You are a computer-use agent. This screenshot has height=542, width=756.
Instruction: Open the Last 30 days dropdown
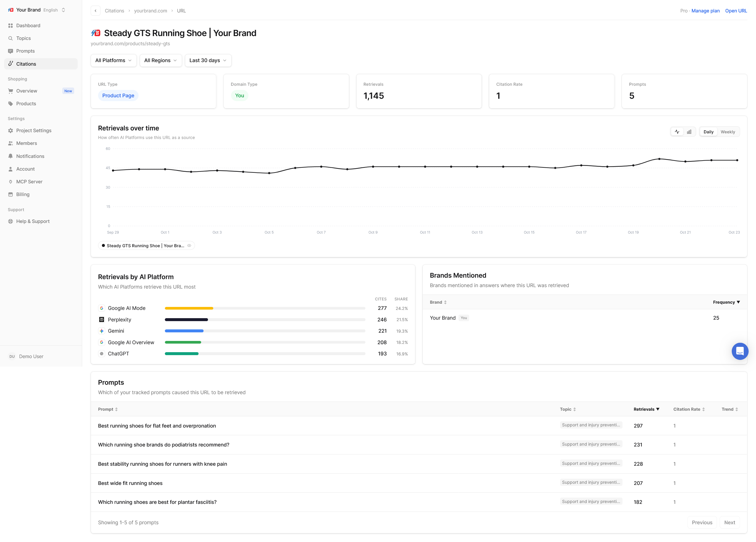click(x=208, y=60)
